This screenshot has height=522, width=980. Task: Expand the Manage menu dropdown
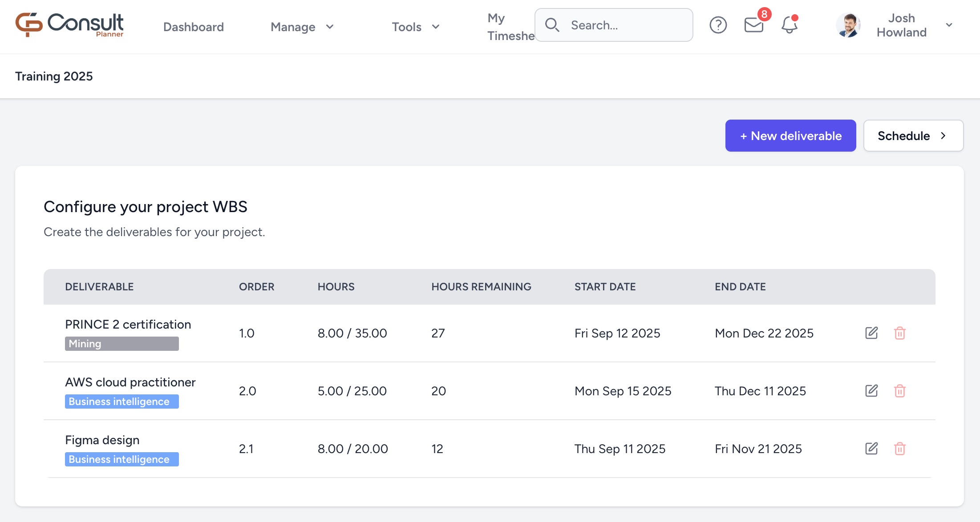point(302,27)
